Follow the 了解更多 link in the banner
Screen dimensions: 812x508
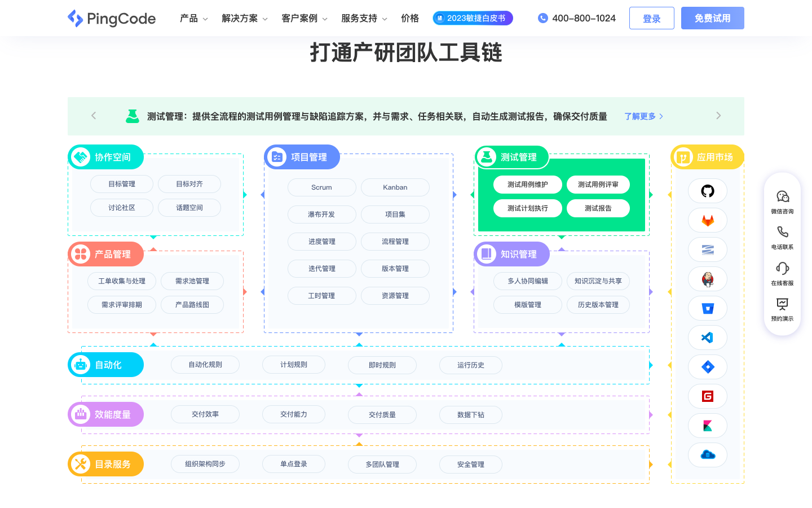640,116
